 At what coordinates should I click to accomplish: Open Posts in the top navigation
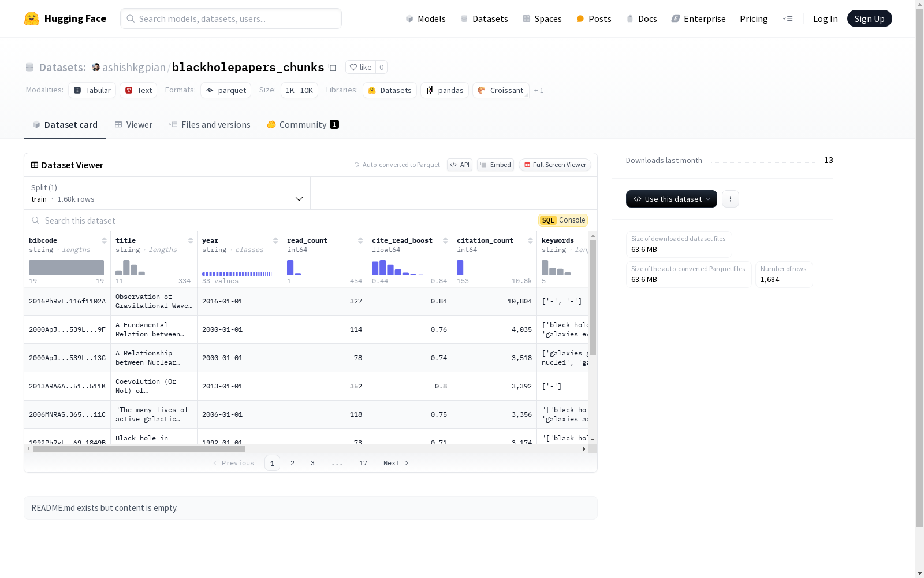[594, 18]
